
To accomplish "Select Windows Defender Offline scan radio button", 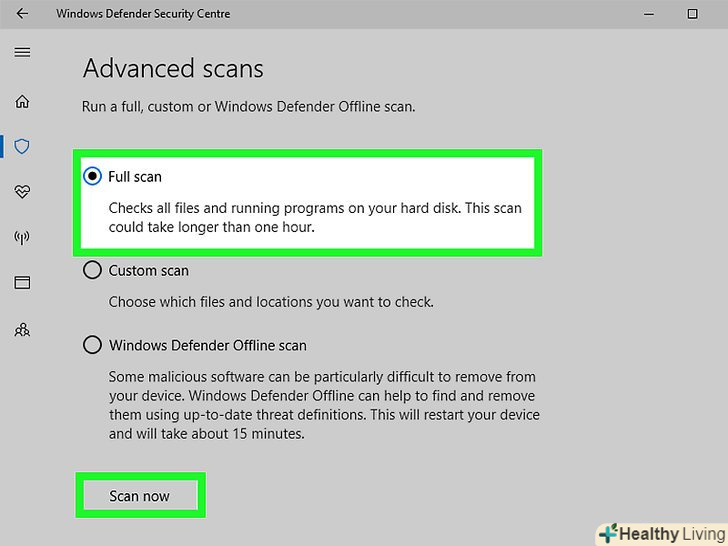I will (x=92, y=345).
